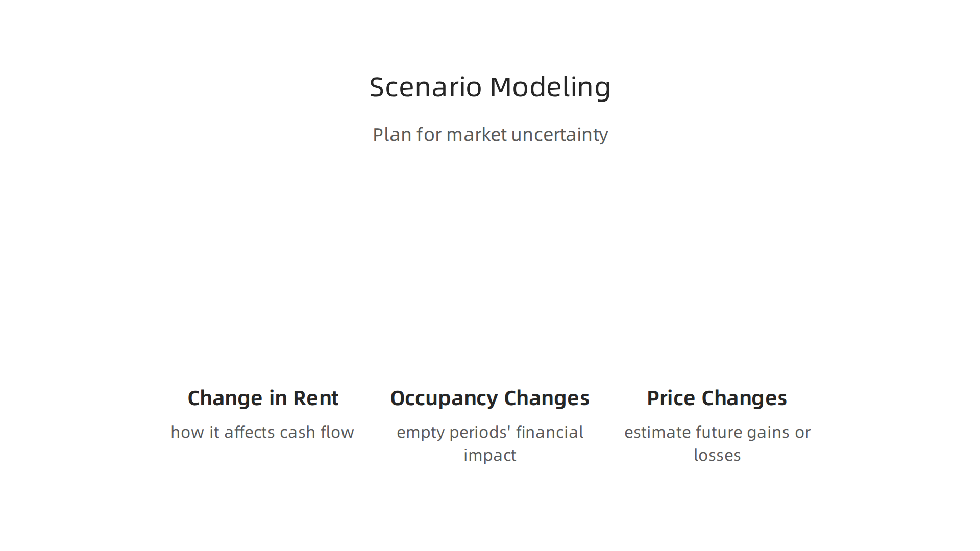This screenshot has height=551, width=980.
Task: Click the word market in subtitle
Action: tap(477, 135)
